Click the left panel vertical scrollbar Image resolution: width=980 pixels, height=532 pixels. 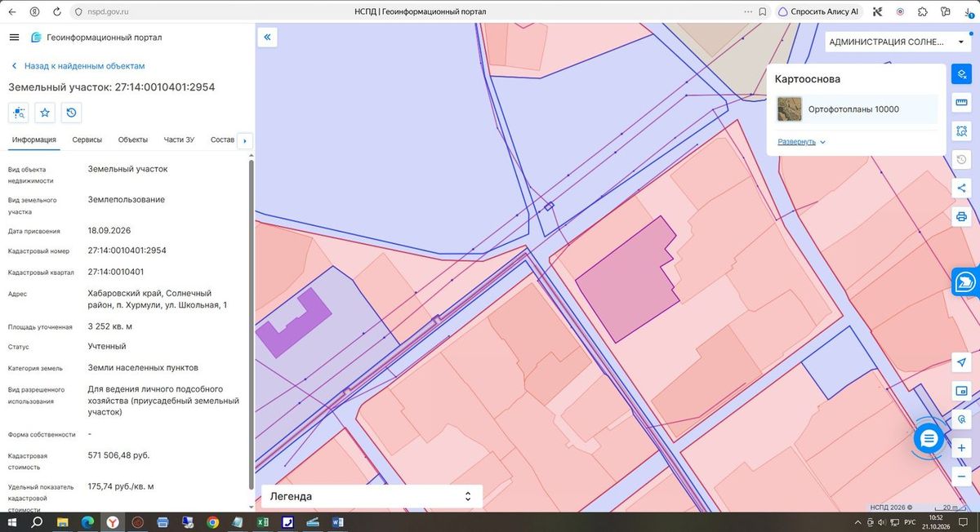251,323
